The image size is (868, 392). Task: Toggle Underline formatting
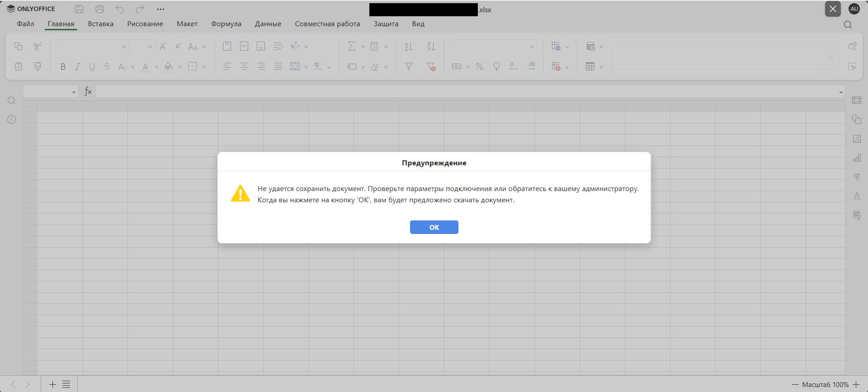tap(92, 67)
